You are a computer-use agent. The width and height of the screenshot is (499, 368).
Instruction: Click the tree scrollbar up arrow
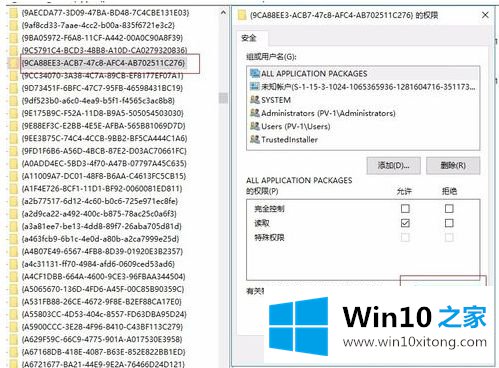tap(223, 13)
